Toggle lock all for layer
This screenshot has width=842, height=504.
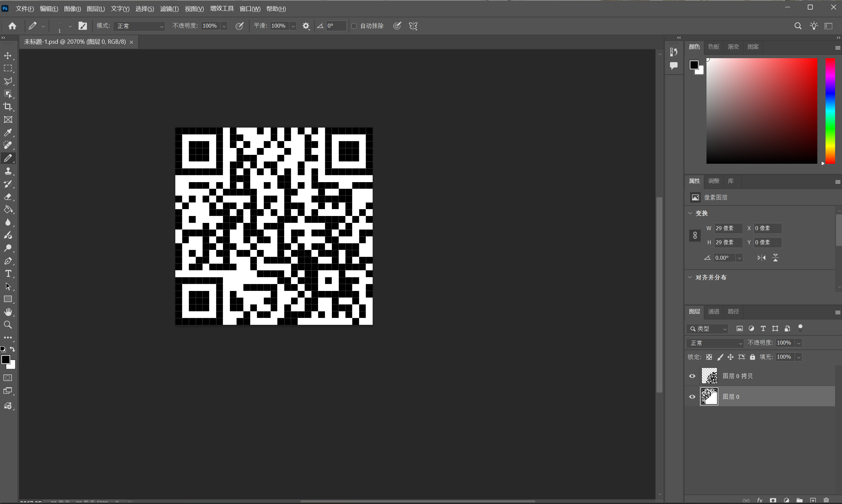(x=753, y=357)
